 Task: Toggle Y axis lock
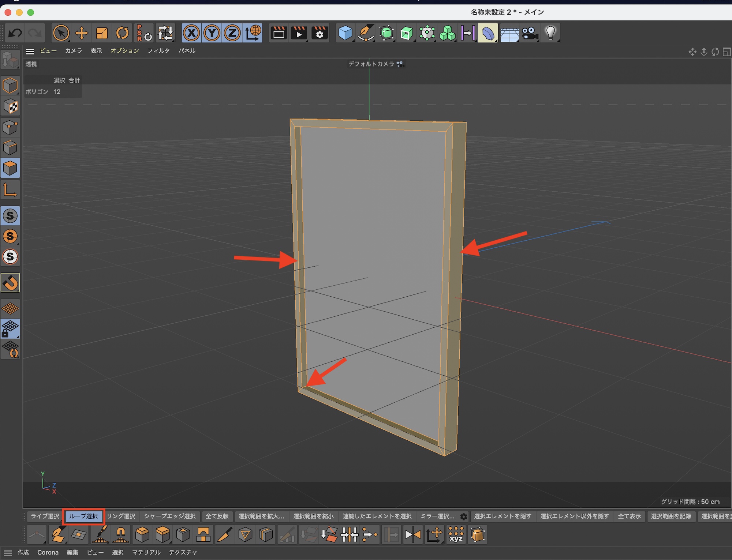click(x=212, y=33)
